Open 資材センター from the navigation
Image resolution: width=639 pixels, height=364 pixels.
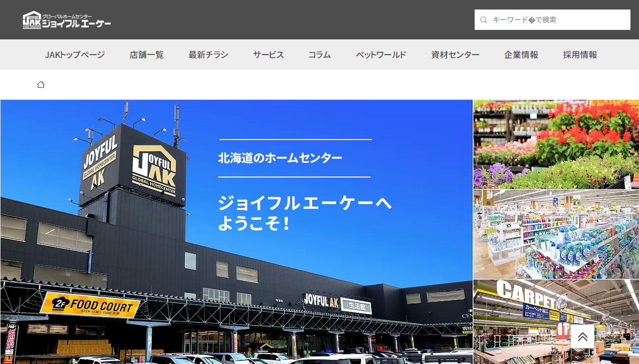tap(455, 55)
